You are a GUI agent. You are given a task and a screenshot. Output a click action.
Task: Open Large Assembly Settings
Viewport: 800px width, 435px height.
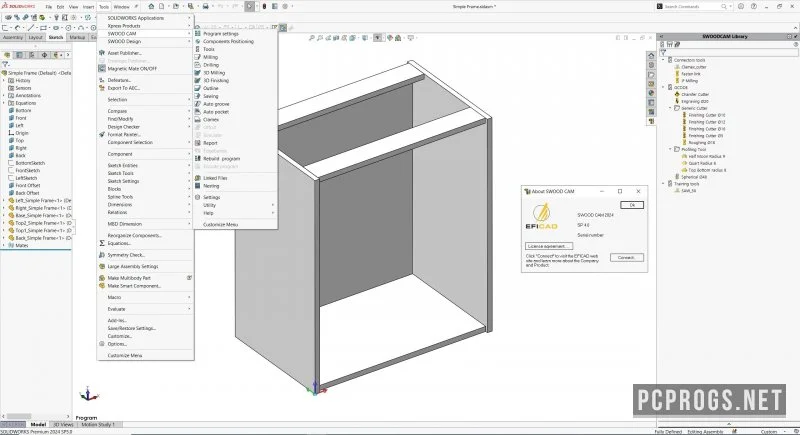(x=133, y=267)
